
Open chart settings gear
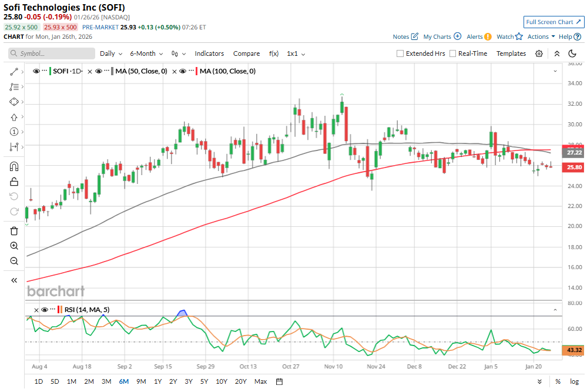[539, 53]
